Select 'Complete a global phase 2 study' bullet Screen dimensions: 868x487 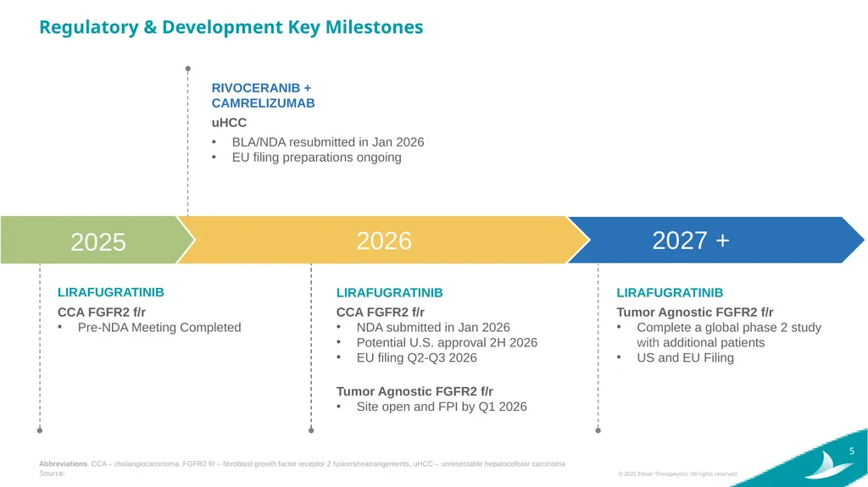click(x=729, y=335)
